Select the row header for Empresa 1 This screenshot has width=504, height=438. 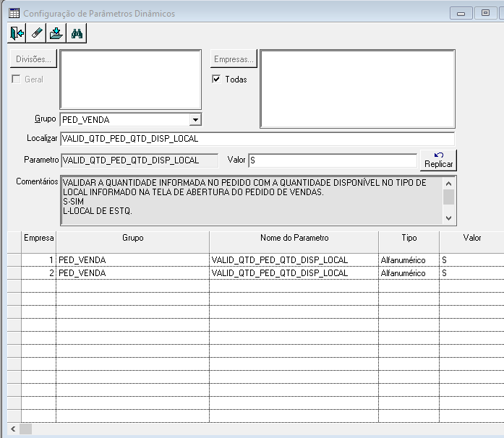[x=14, y=260]
